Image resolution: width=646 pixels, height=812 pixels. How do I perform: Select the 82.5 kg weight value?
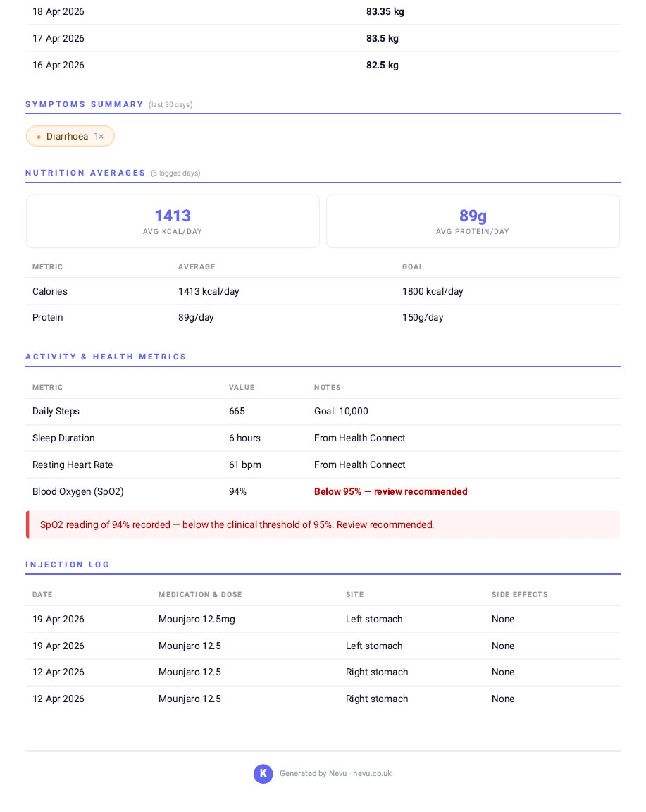pyautogui.click(x=382, y=66)
